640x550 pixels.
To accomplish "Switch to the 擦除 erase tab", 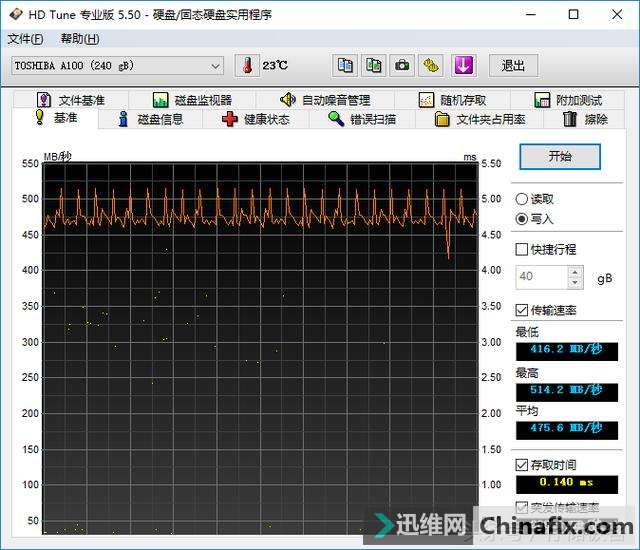I will click(x=584, y=119).
